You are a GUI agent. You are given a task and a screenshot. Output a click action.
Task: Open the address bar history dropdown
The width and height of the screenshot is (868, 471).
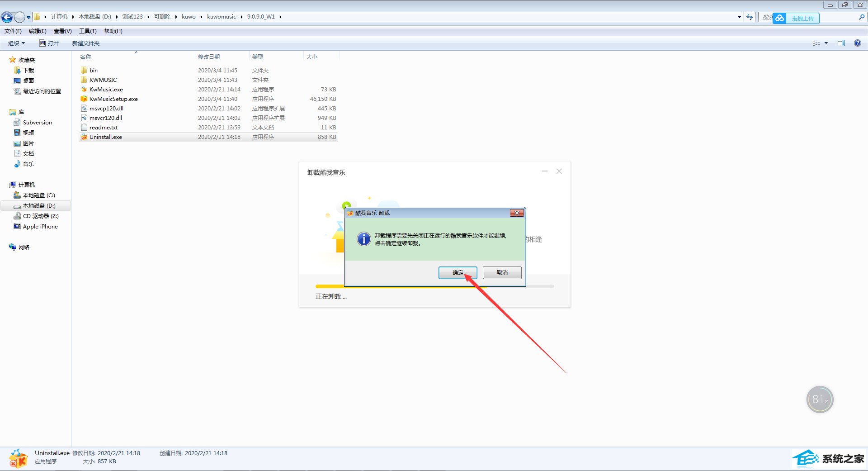pyautogui.click(x=739, y=17)
